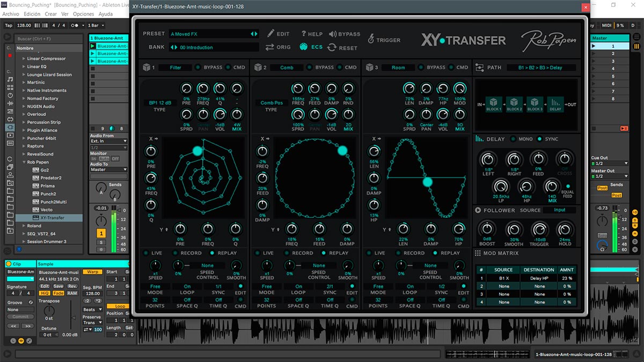Click the HiQ button in clip view
The height and width of the screenshot is (362, 644).
(45, 293)
